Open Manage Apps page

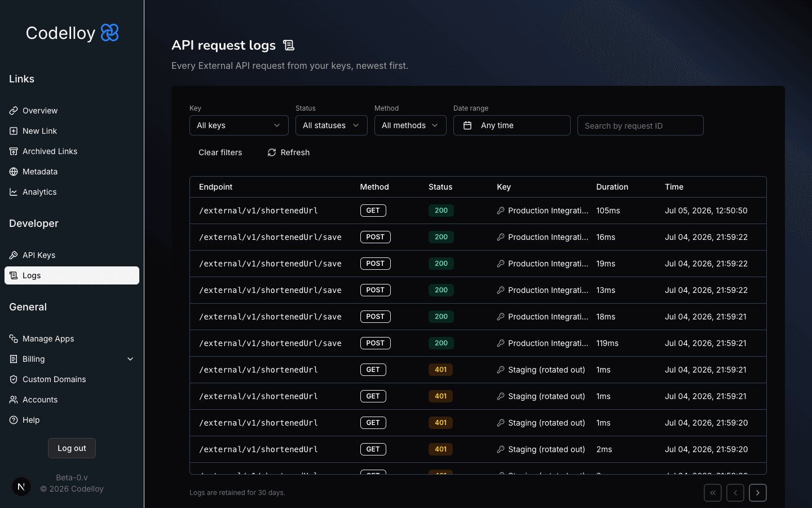pyautogui.click(x=72, y=339)
